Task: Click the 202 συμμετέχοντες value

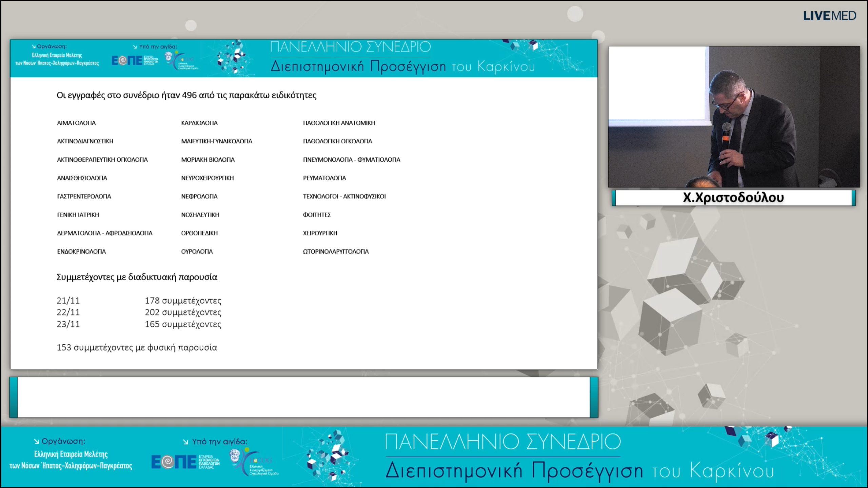Action: pyautogui.click(x=183, y=312)
